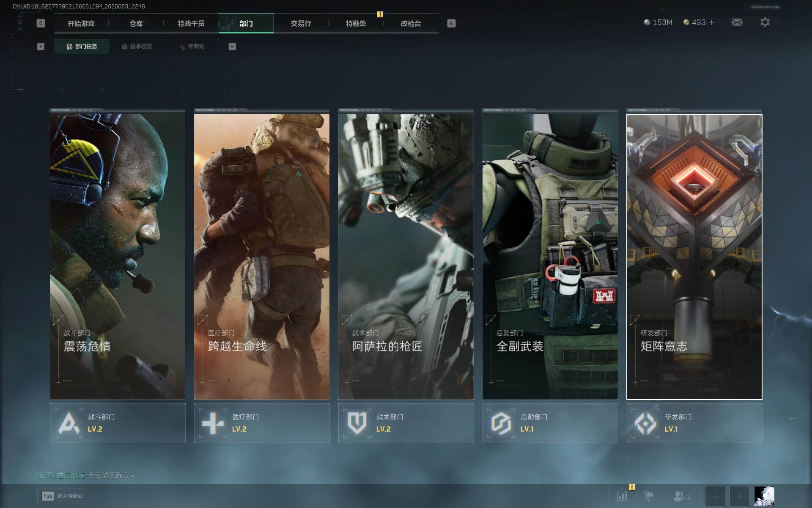Viewport: 812px width, 508px height.
Task: Open the 军需处 sub-tab
Action: (192, 47)
